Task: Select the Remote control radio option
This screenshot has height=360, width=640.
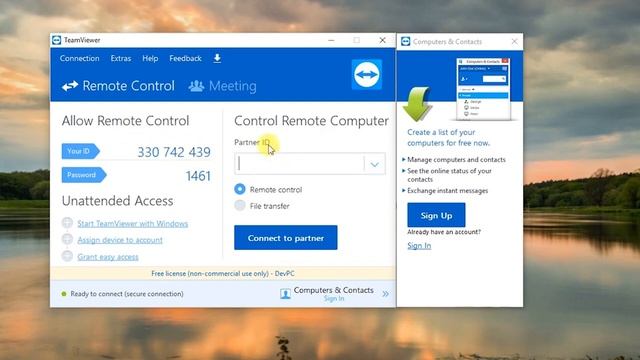Action: coord(240,189)
